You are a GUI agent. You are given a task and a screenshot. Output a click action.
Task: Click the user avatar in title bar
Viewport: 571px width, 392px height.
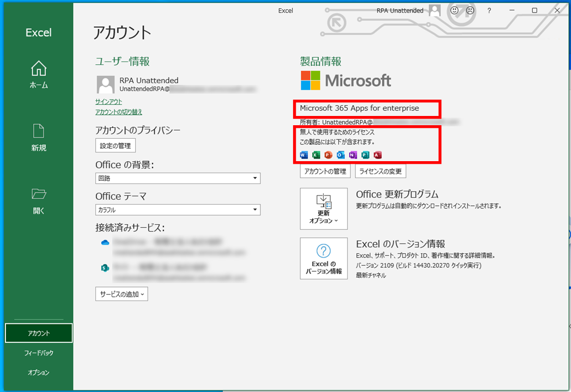point(435,10)
